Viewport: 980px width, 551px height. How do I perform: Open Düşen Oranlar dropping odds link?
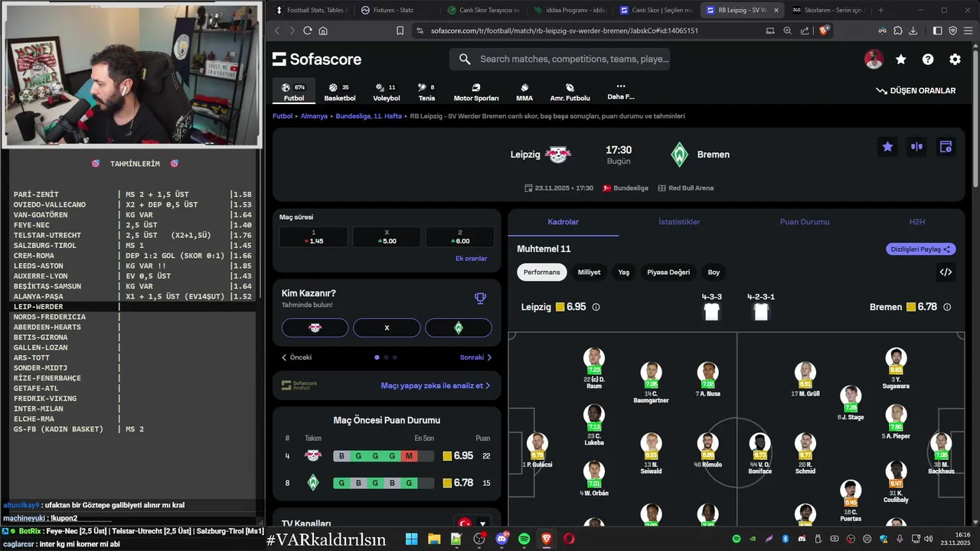coord(916,90)
